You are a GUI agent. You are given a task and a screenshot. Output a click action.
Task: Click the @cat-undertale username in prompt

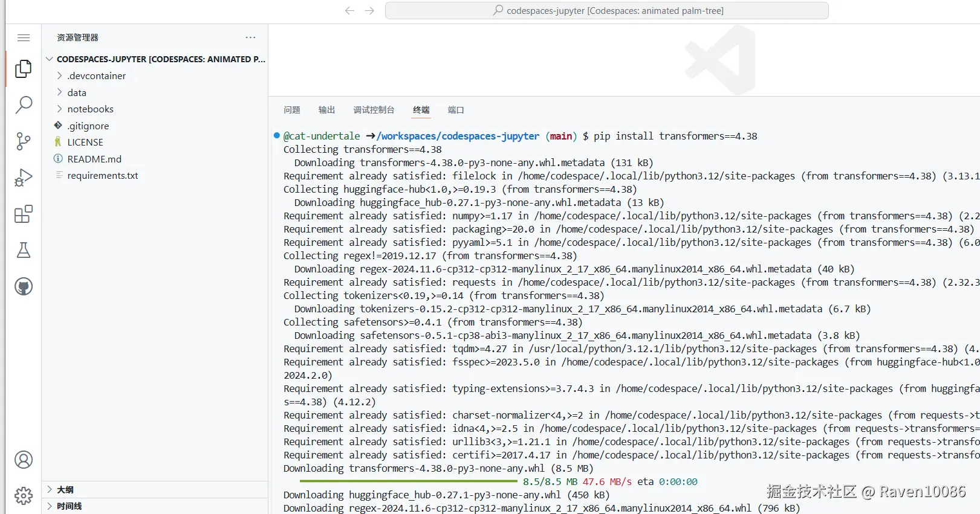[x=322, y=136]
